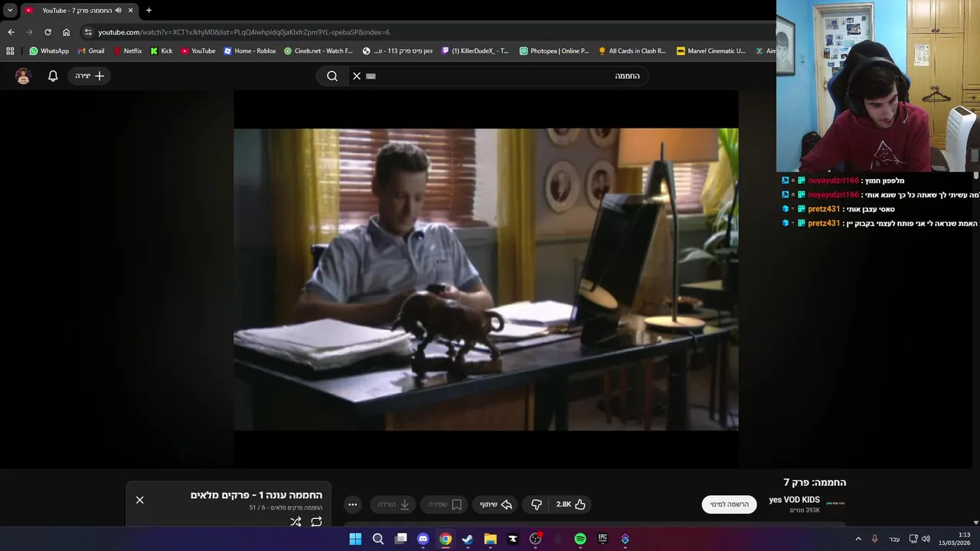Click the Download (הורדה) button

[394, 504]
